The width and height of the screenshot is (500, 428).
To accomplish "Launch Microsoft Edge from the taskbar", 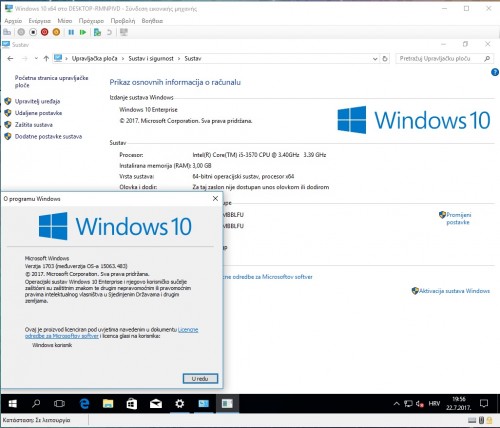I will pos(85,404).
